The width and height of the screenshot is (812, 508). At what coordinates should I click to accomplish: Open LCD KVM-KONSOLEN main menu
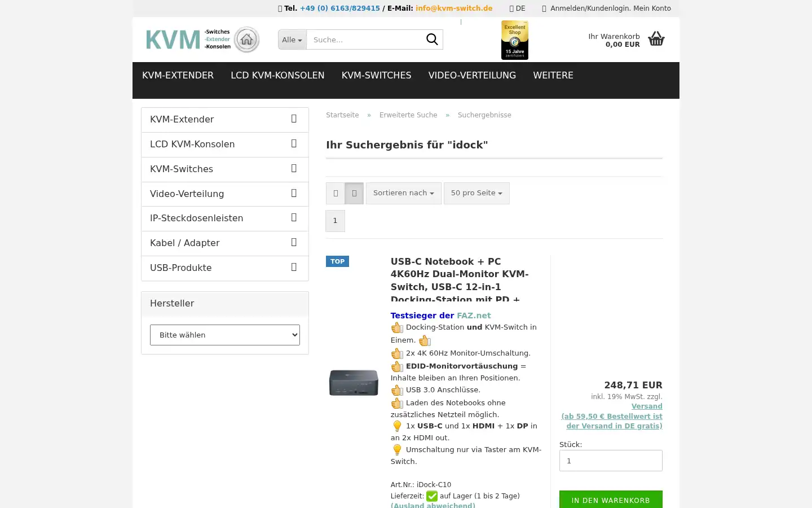pyautogui.click(x=277, y=75)
